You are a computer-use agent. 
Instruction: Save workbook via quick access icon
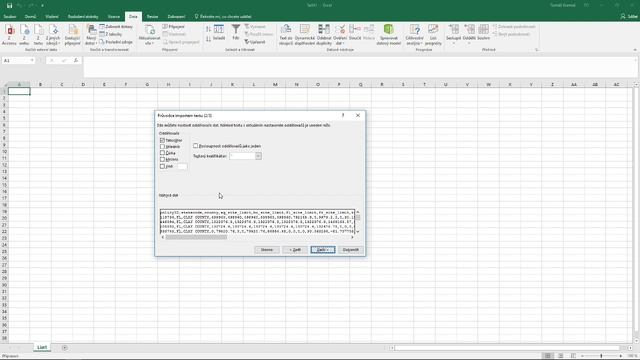(9, 6)
